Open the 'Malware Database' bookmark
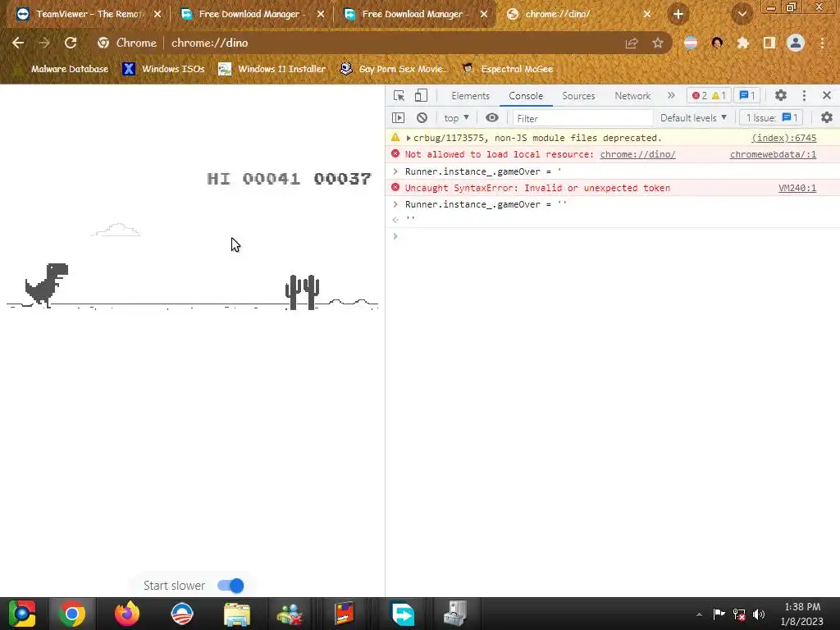 (x=61, y=69)
